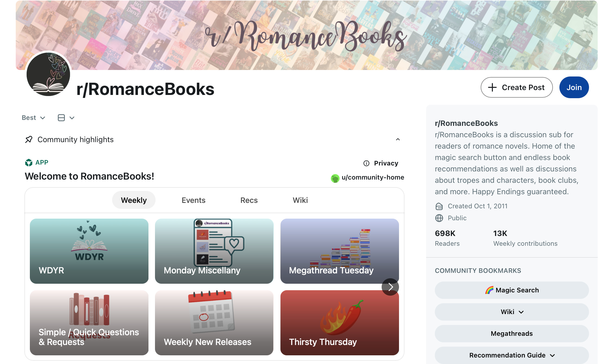Join the RomanceBooks community
Image resolution: width=608 pixels, height=364 pixels.
coord(574,87)
